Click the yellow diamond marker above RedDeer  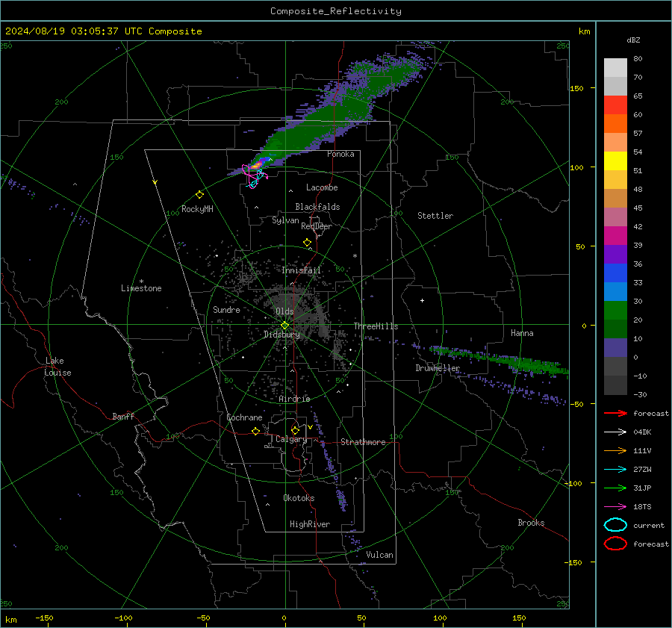(307, 243)
